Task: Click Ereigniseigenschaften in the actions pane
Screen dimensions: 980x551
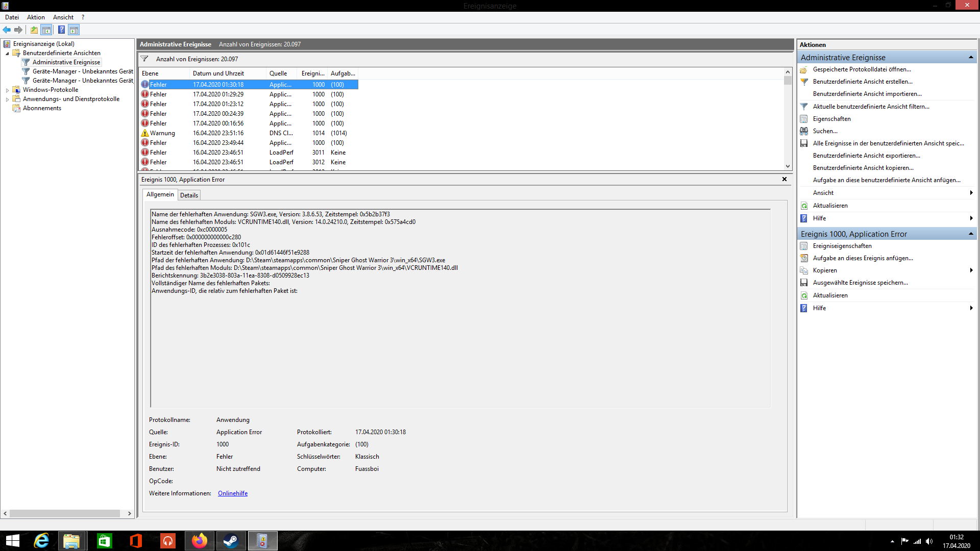Action: coord(842,246)
